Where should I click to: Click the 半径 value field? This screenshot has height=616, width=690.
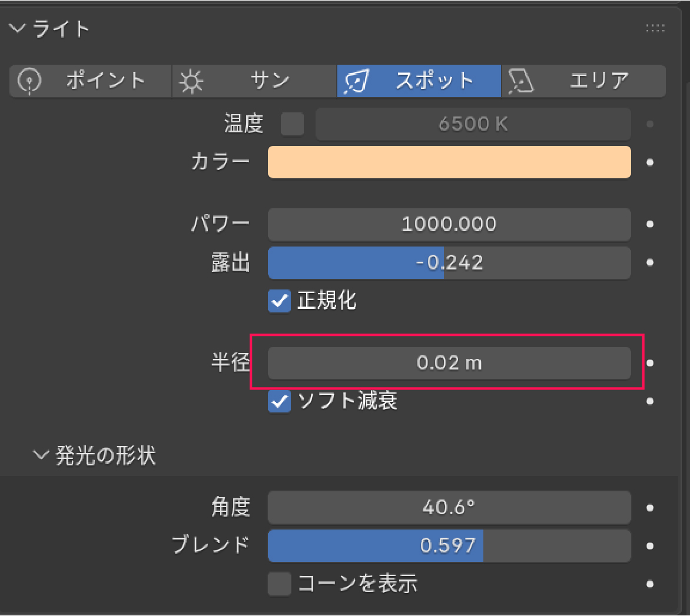pyautogui.click(x=449, y=363)
